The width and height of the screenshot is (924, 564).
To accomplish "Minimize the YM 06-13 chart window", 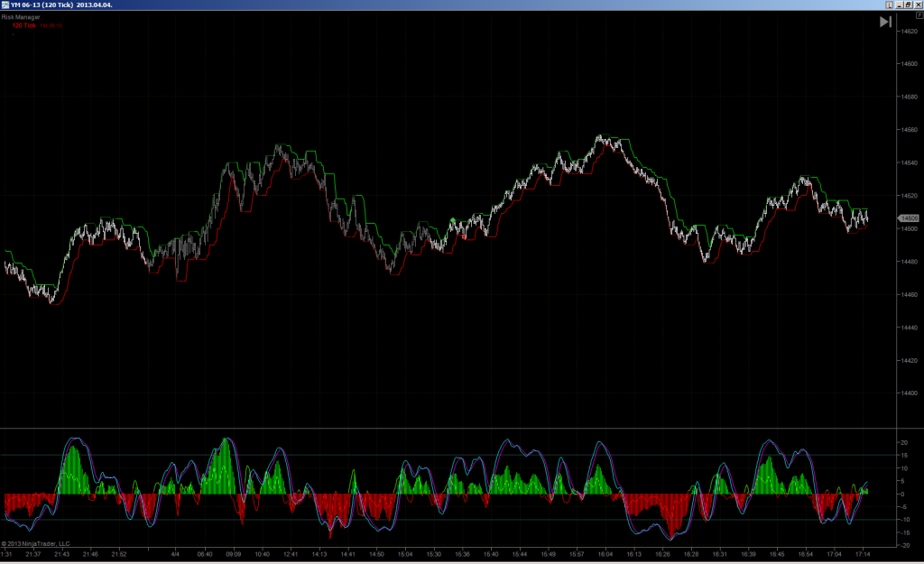I will [x=900, y=5].
